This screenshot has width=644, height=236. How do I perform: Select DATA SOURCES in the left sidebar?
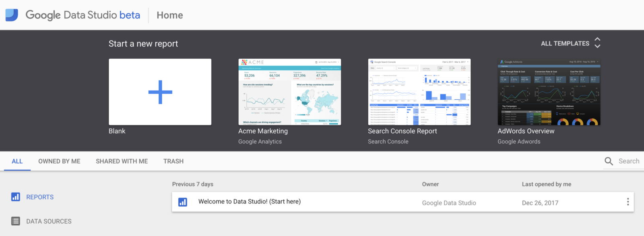pos(49,221)
